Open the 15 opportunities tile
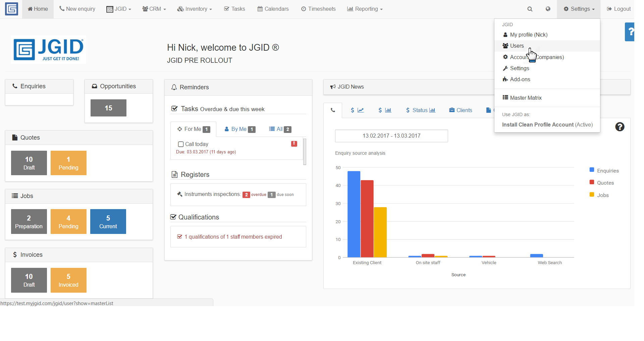This screenshot has width=644, height=341. [108, 108]
